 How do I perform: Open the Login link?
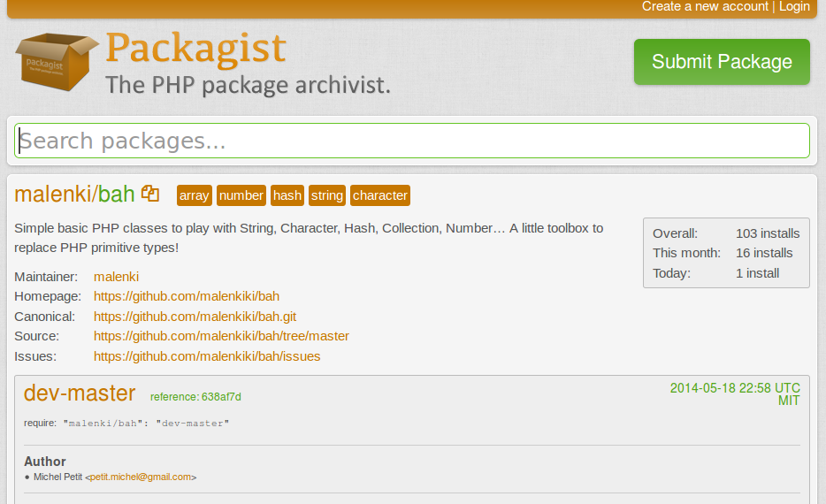(794, 7)
